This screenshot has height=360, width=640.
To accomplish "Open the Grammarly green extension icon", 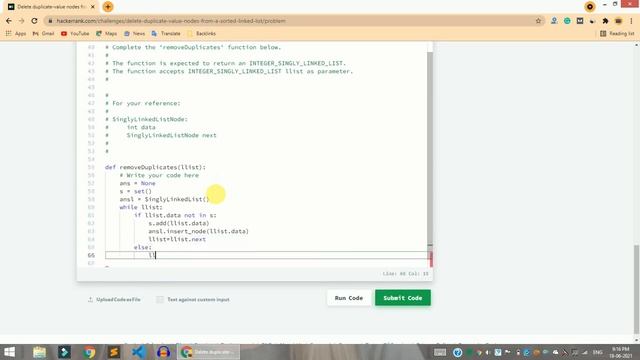I will click(x=567, y=21).
